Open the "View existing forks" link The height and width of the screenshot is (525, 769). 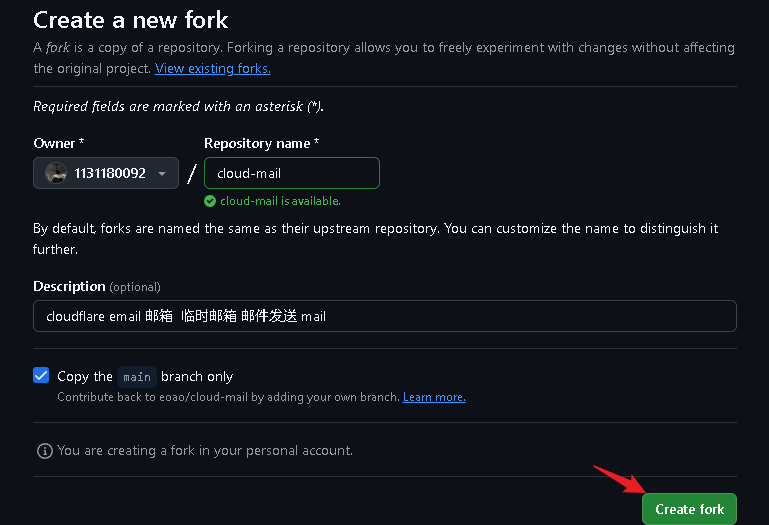[212, 68]
